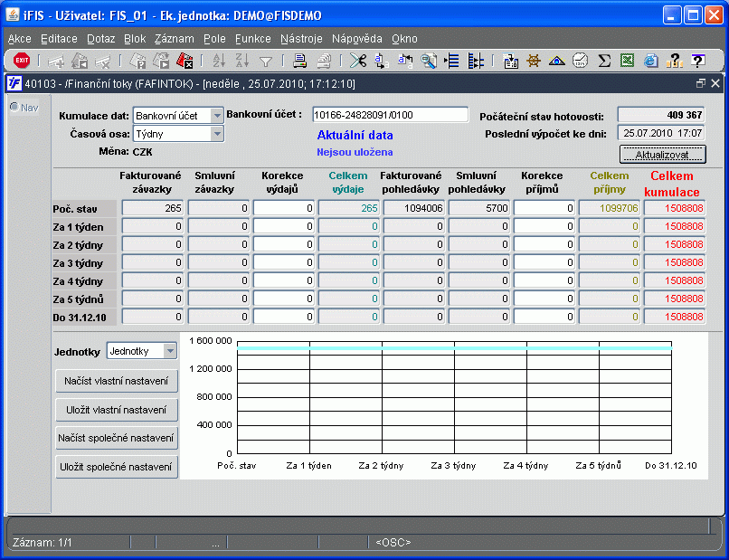Image resolution: width=729 pixels, height=560 pixels.
Task: Click the filter funnel icon
Action: 266,61
